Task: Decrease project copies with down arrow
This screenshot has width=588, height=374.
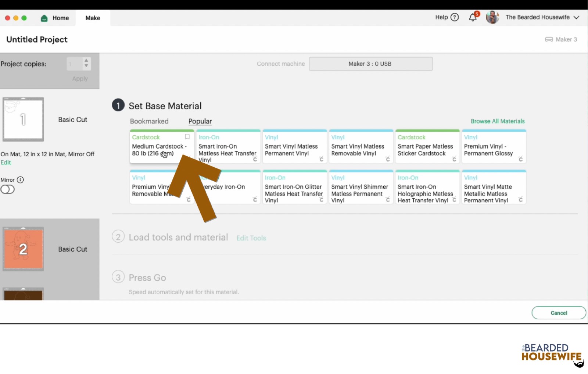Action: [86, 66]
